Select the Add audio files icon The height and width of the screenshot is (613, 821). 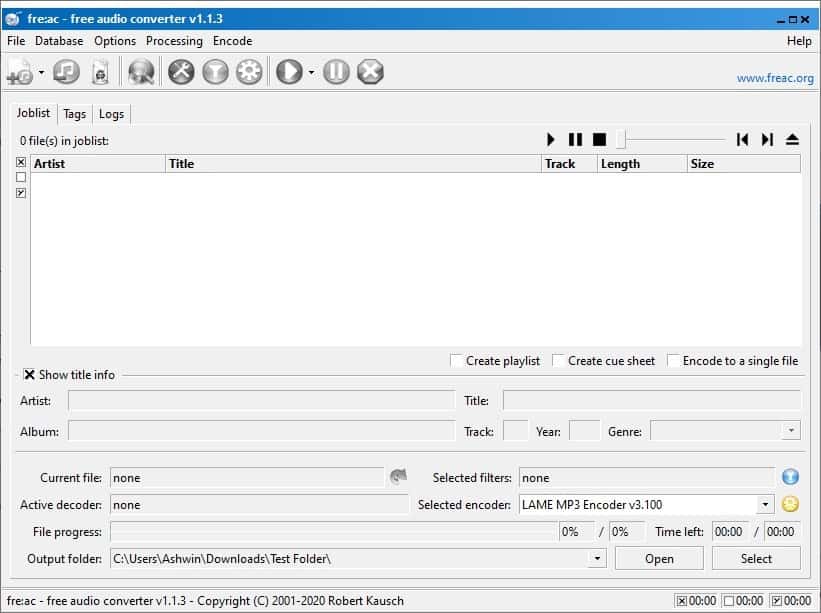[x=18, y=71]
